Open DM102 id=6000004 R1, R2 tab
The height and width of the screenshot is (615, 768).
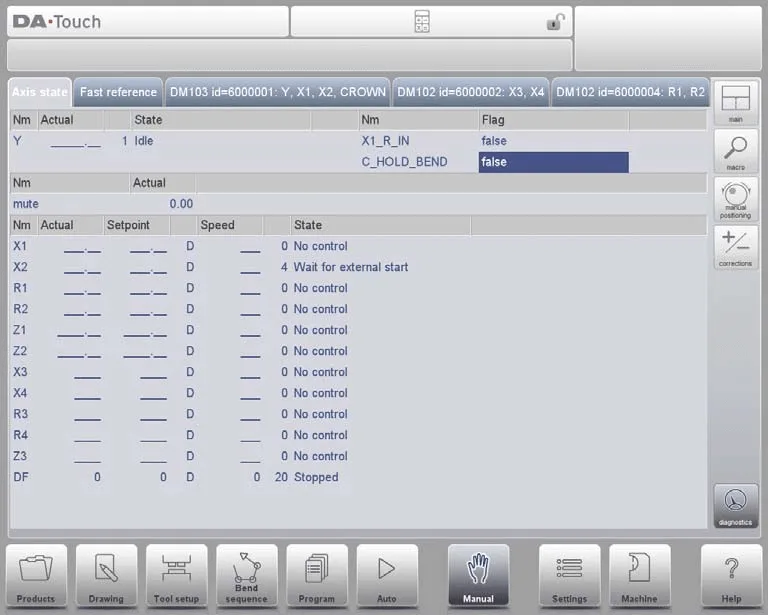click(630, 92)
